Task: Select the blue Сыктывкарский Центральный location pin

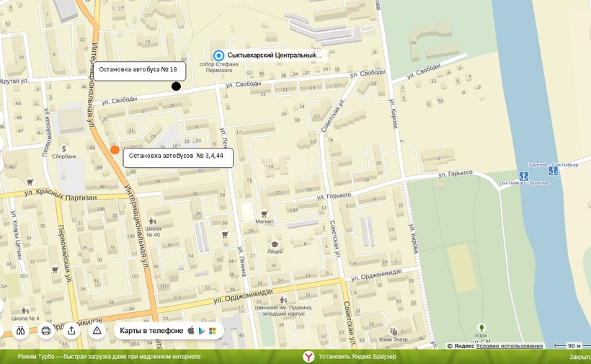Action: pyautogui.click(x=218, y=55)
